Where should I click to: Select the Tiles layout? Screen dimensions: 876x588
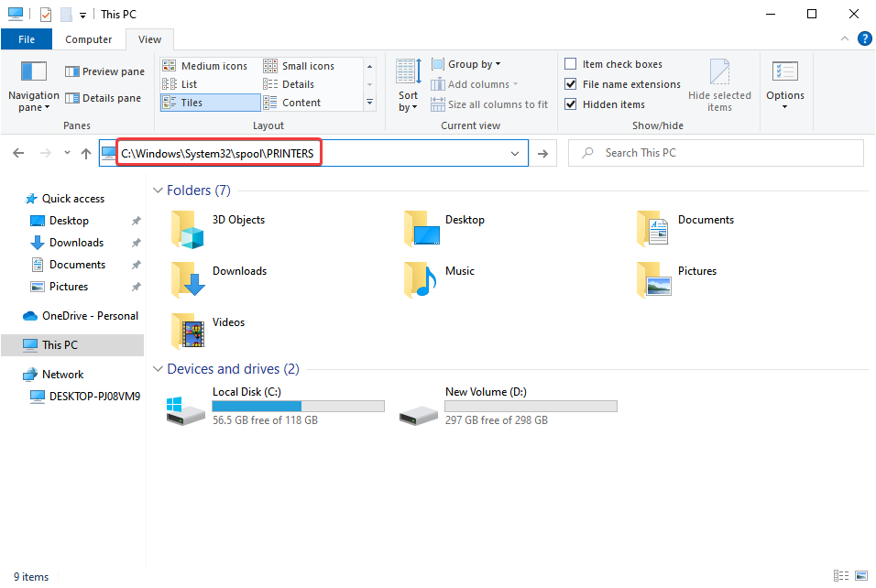point(210,103)
